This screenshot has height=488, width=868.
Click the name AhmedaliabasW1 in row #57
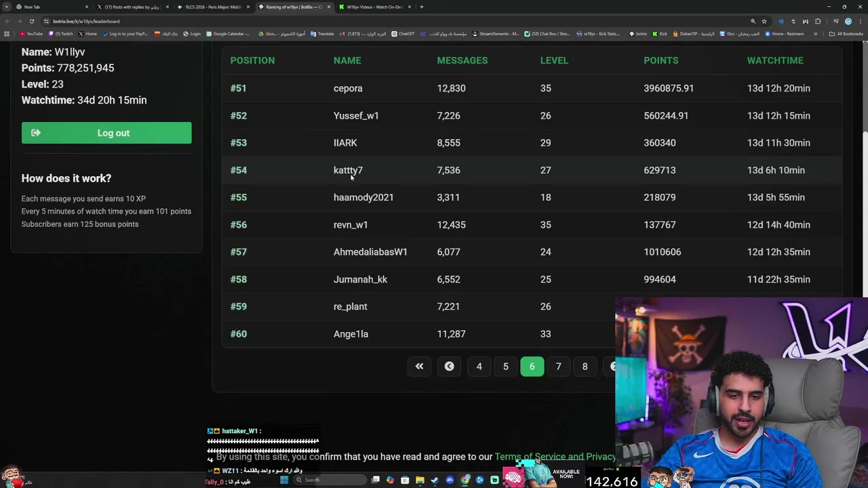370,251
